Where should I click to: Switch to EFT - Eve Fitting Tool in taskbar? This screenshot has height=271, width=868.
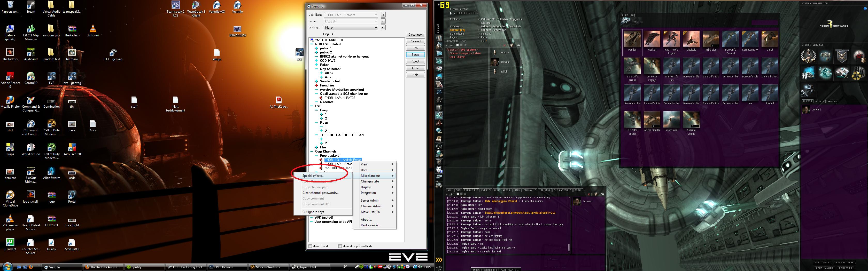click(x=186, y=267)
